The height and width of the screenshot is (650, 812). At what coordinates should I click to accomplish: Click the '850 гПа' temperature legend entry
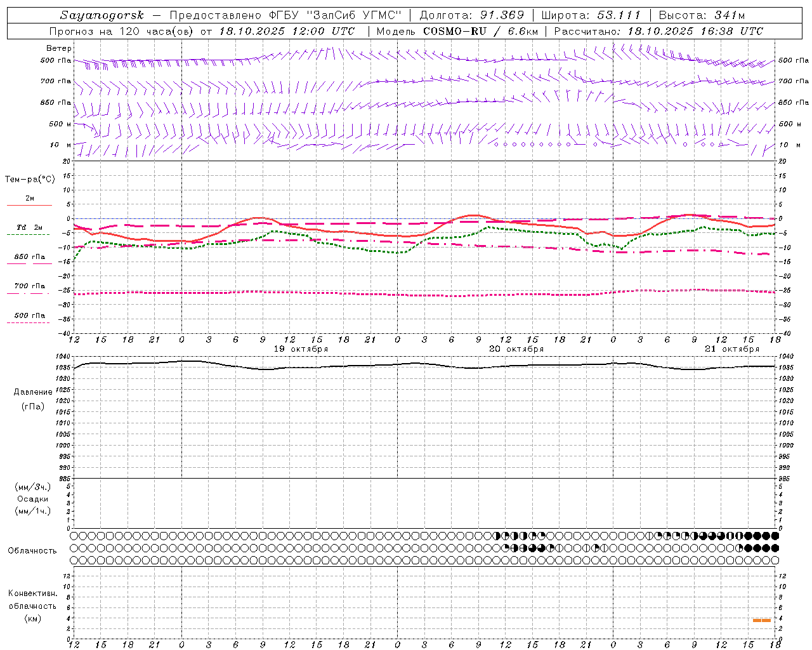[x=30, y=257]
